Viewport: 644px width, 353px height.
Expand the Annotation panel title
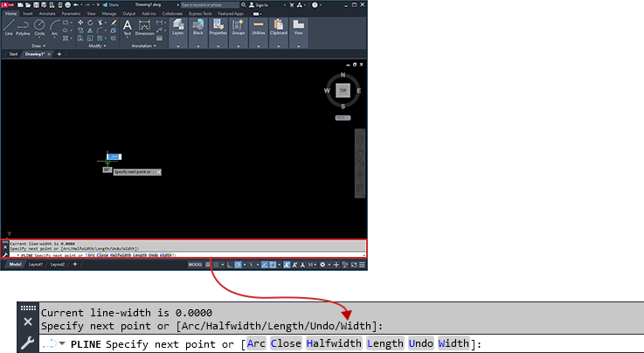point(144,45)
